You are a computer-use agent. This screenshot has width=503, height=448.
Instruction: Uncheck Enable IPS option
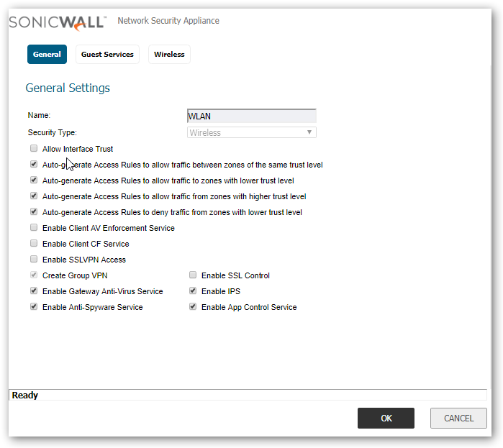[193, 291]
